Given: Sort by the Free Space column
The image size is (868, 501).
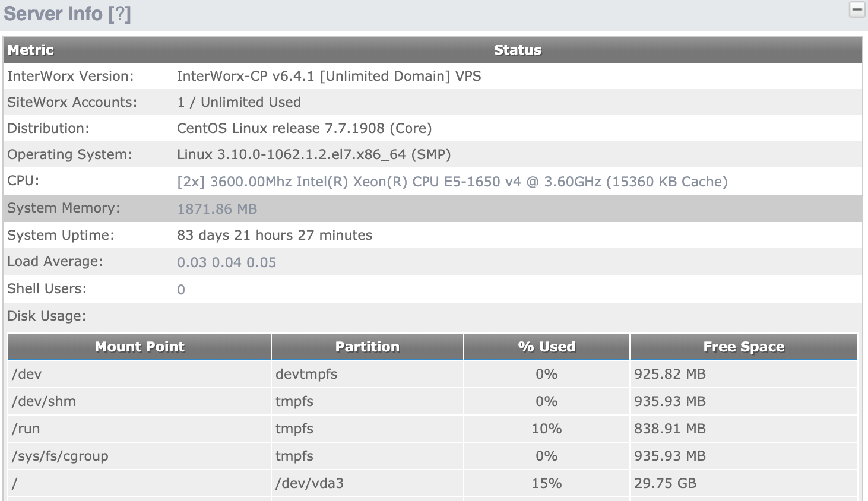Looking at the screenshot, I should (x=743, y=347).
